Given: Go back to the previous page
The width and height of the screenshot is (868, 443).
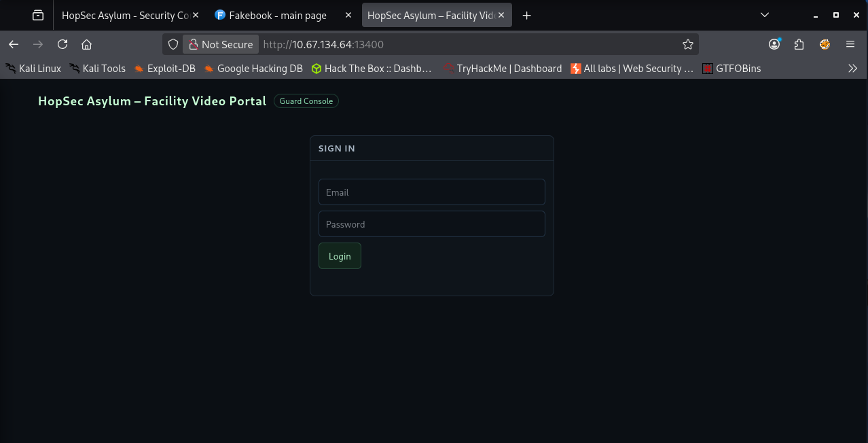Looking at the screenshot, I should click(14, 44).
